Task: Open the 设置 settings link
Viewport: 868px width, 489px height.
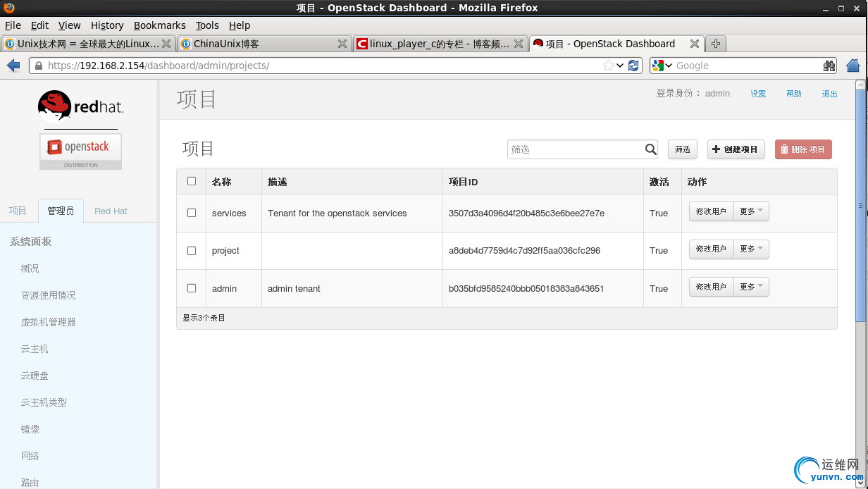Action: point(758,94)
